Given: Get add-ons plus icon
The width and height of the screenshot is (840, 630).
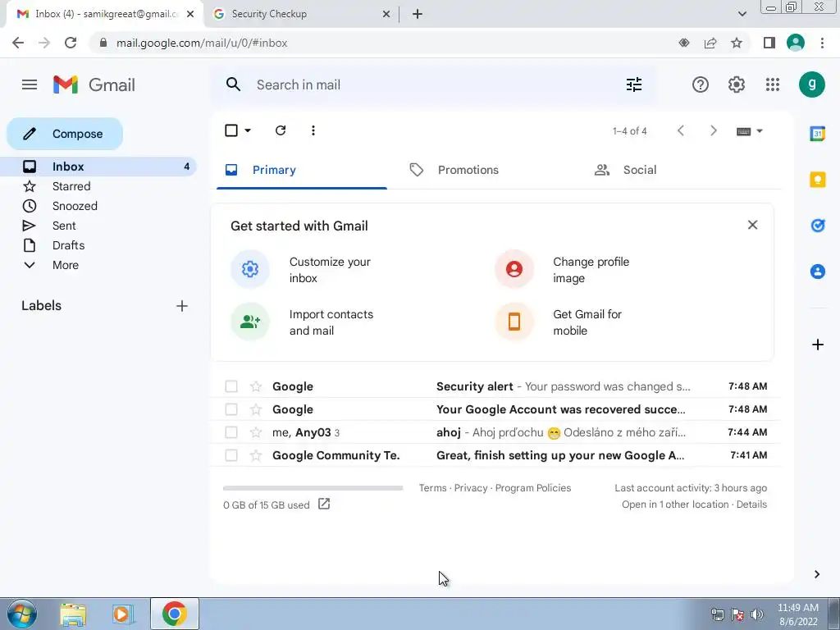Looking at the screenshot, I should point(818,345).
